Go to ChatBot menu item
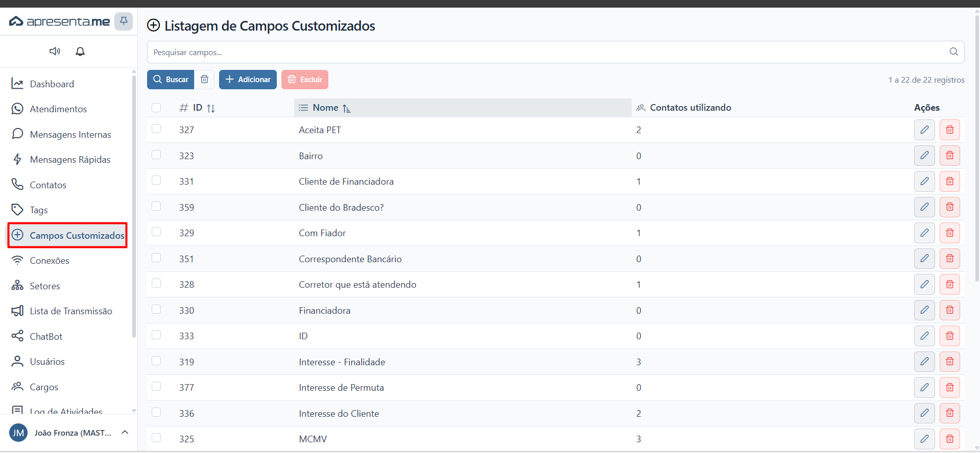 [x=46, y=336]
